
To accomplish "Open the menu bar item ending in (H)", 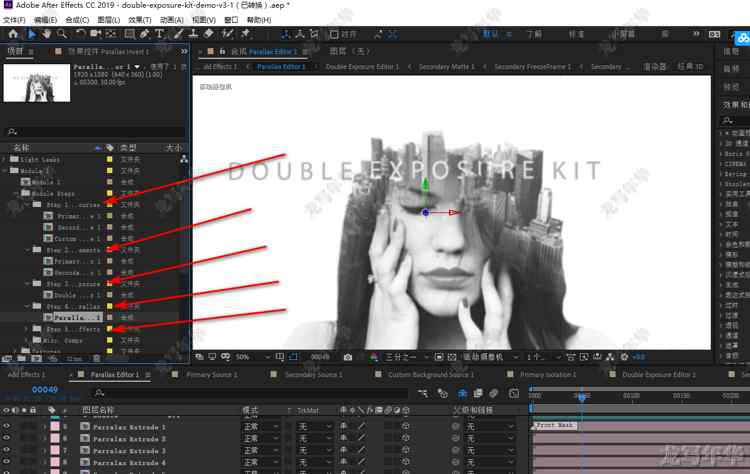I will point(259,20).
